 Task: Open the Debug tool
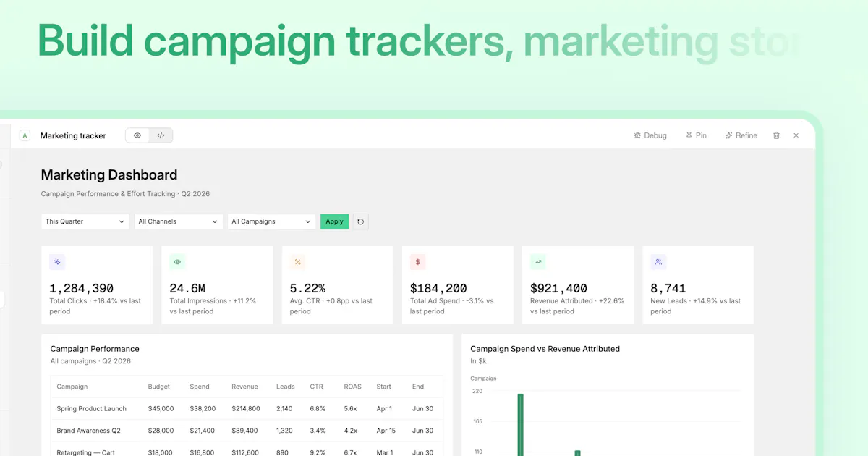[x=650, y=135]
